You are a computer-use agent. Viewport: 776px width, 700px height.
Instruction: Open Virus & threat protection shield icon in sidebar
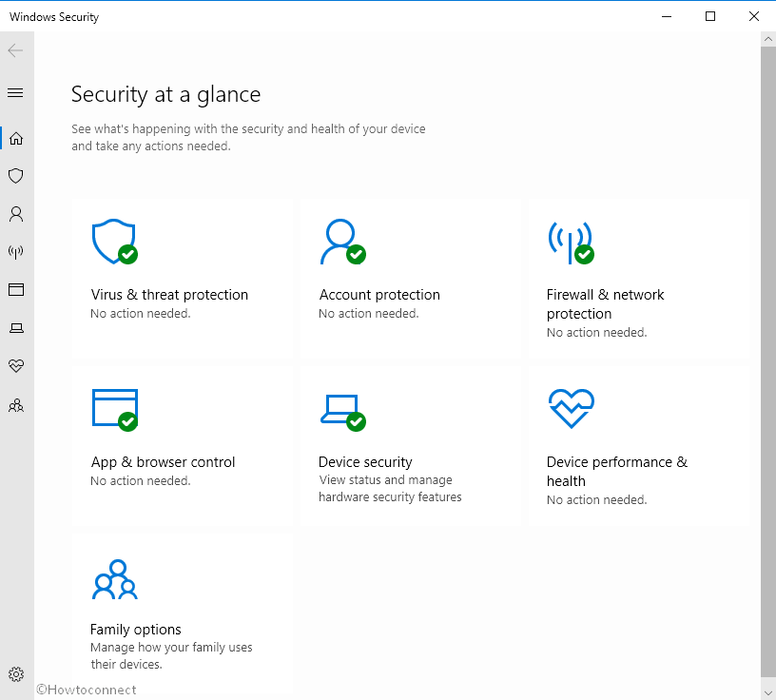15,176
